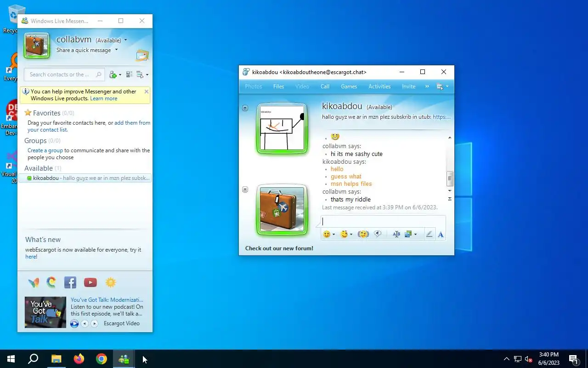Open the notification center icon
588x368 pixels.
(573, 359)
